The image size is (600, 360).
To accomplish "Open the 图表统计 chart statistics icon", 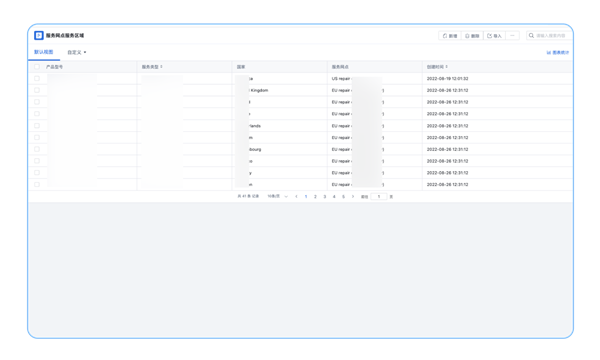I will (549, 52).
